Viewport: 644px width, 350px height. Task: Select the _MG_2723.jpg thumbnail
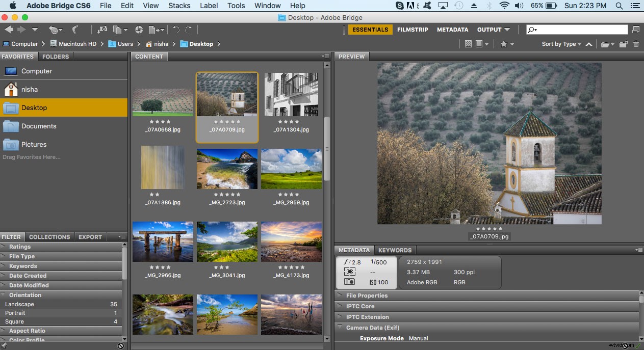point(227,168)
